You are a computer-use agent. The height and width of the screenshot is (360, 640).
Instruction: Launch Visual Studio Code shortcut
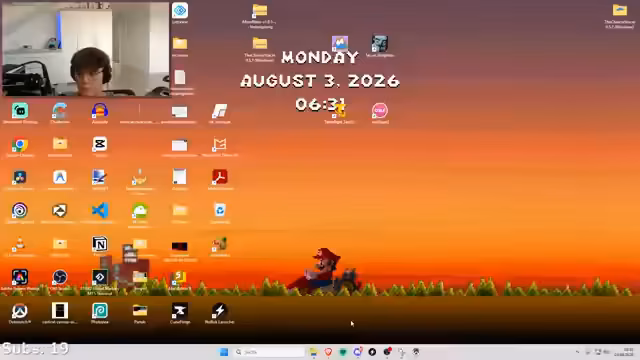(100, 211)
